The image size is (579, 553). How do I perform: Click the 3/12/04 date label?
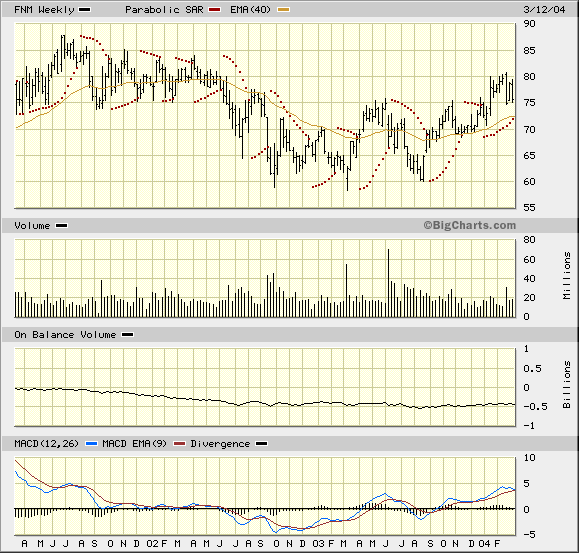(544, 10)
